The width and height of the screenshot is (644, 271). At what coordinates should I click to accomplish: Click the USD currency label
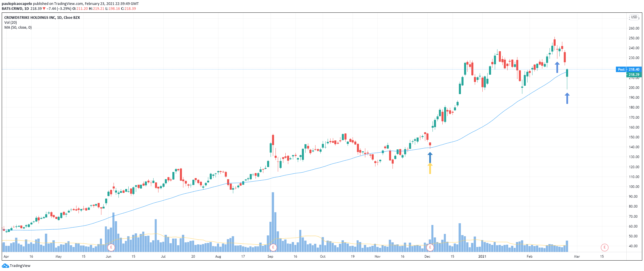pos(634,17)
